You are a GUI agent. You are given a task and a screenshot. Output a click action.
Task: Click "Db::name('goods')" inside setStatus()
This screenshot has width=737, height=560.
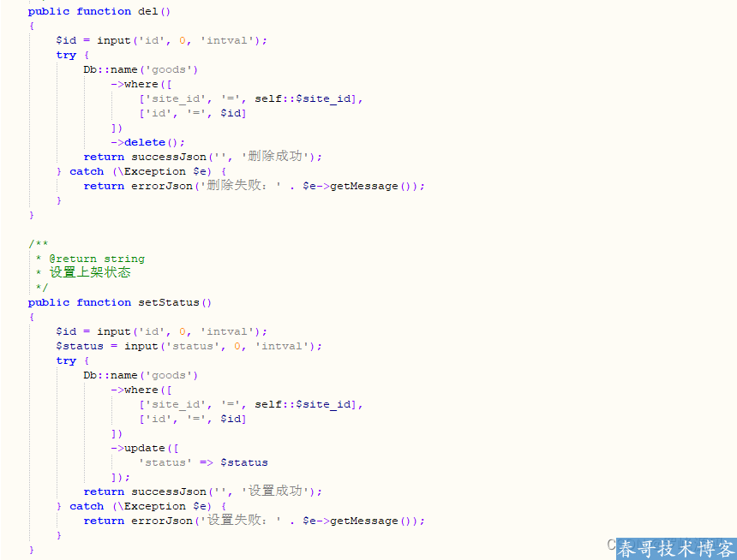(141, 375)
